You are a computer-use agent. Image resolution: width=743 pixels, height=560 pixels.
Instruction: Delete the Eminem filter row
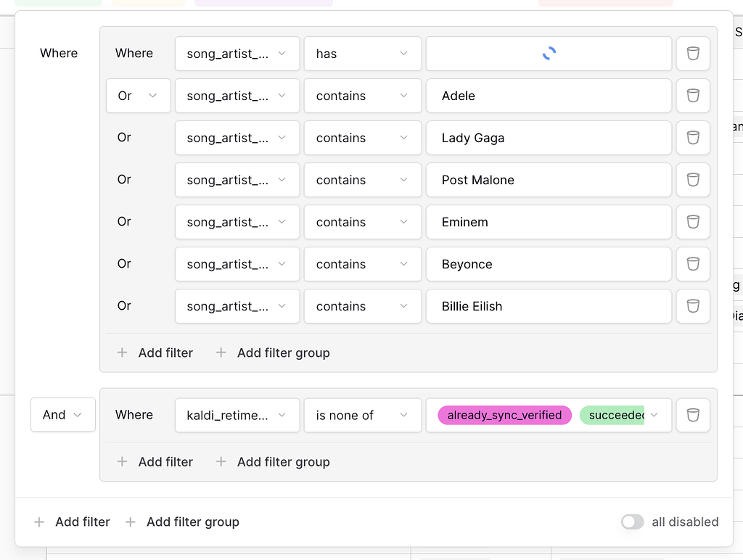[x=693, y=222]
